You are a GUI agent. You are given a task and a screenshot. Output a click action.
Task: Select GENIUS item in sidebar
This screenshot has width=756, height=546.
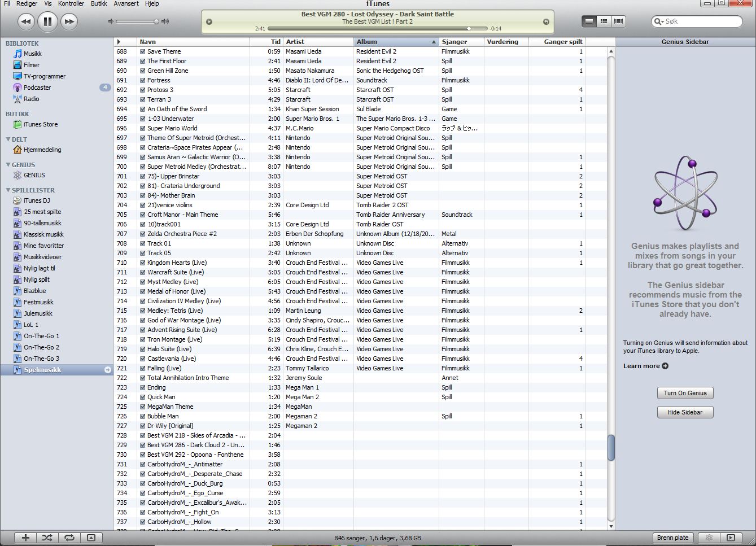pyautogui.click(x=34, y=175)
